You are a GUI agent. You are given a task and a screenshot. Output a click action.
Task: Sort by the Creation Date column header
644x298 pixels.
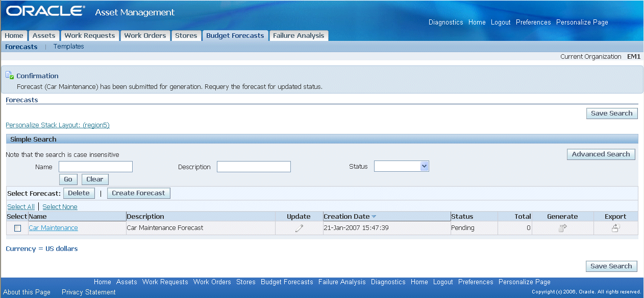pyautogui.click(x=346, y=217)
